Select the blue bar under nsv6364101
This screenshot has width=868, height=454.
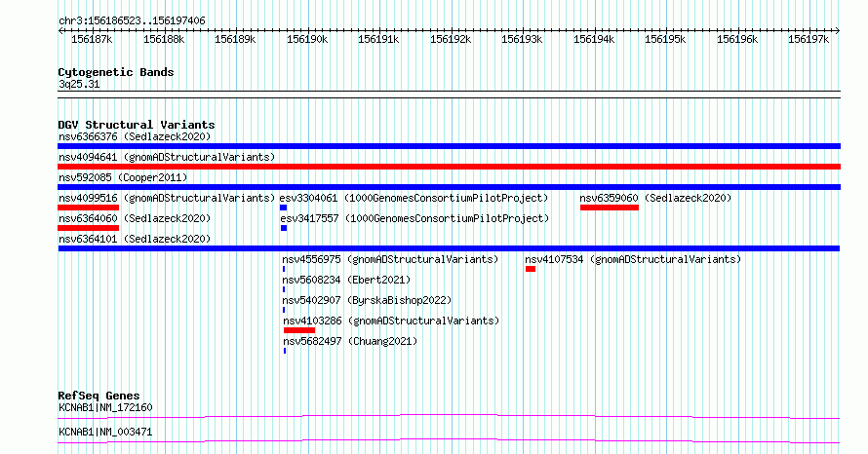click(449, 248)
